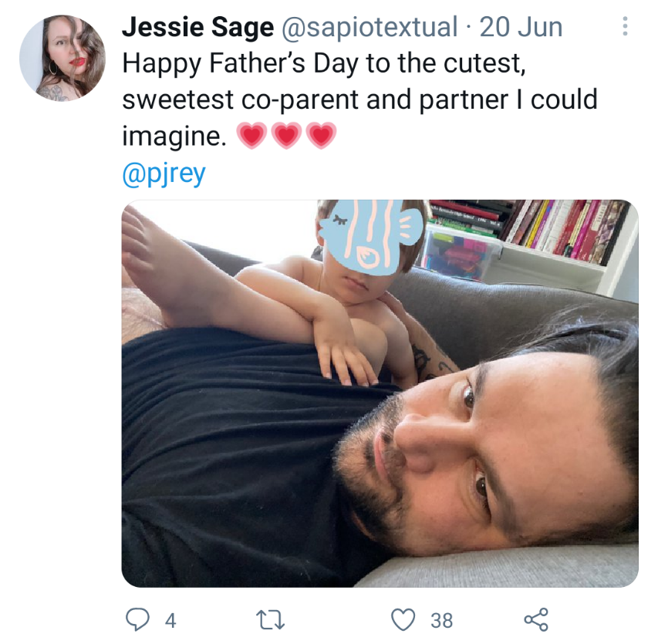The width and height of the screenshot is (658, 644).
Task: Retweet this post using the retweet icon
Action: coord(271,619)
